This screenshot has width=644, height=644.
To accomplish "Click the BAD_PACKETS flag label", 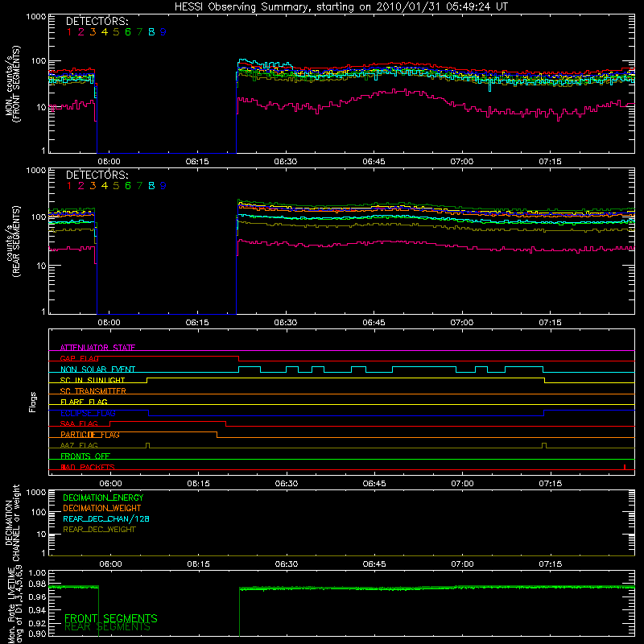I will coord(88,467).
